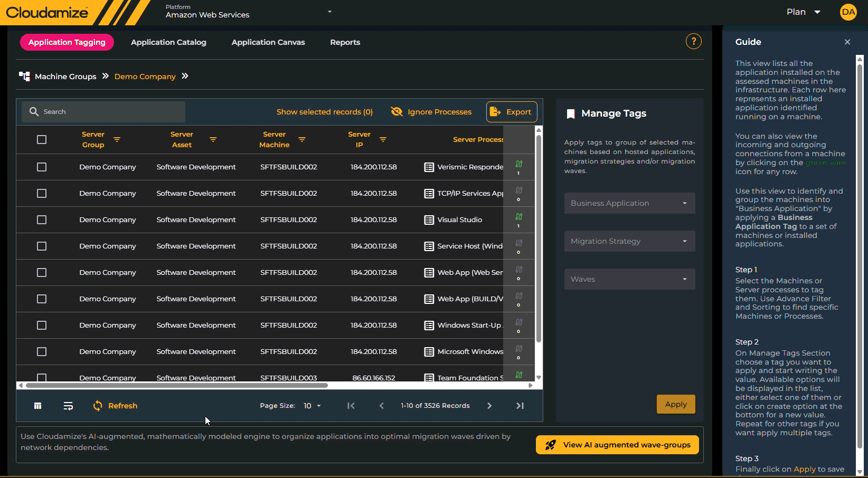Open the Migration Strategy dropdown
The height and width of the screenshot is (478, 868).
pos(629,241)
